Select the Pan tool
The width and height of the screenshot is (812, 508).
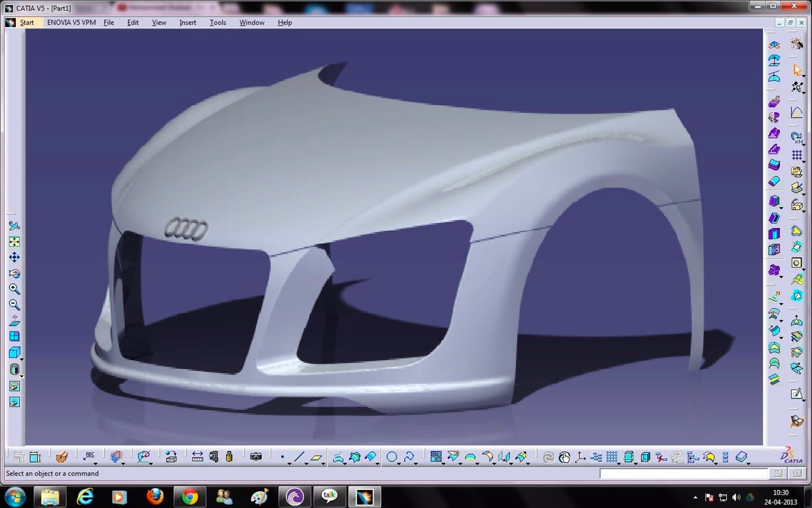pyautogui.click(x=14, y=258)
